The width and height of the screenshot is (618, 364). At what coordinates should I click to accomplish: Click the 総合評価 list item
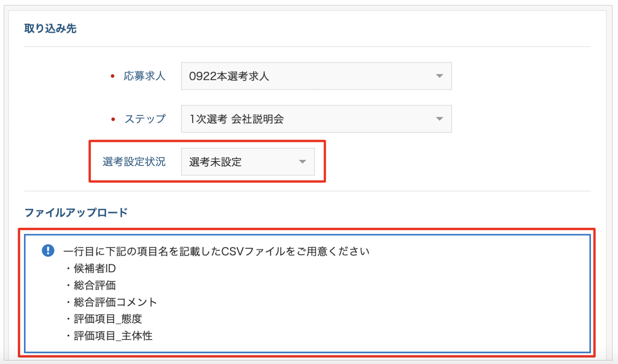click(x=95, y=285)
